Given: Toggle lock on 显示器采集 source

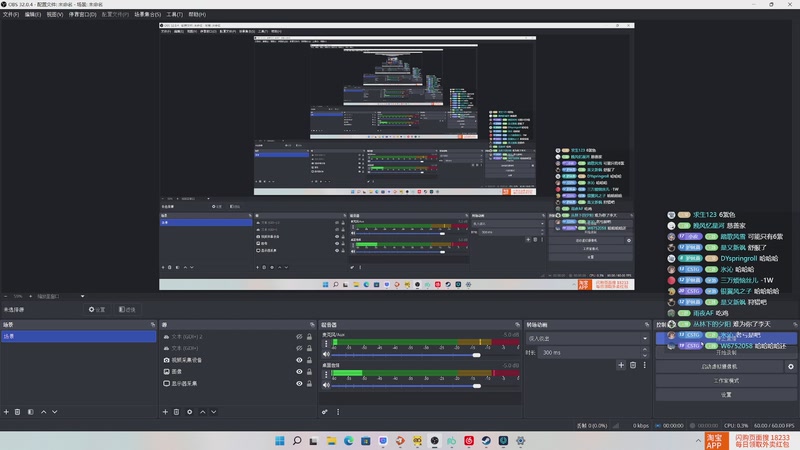Looking at the screenshot, I should tap(309, 383).
